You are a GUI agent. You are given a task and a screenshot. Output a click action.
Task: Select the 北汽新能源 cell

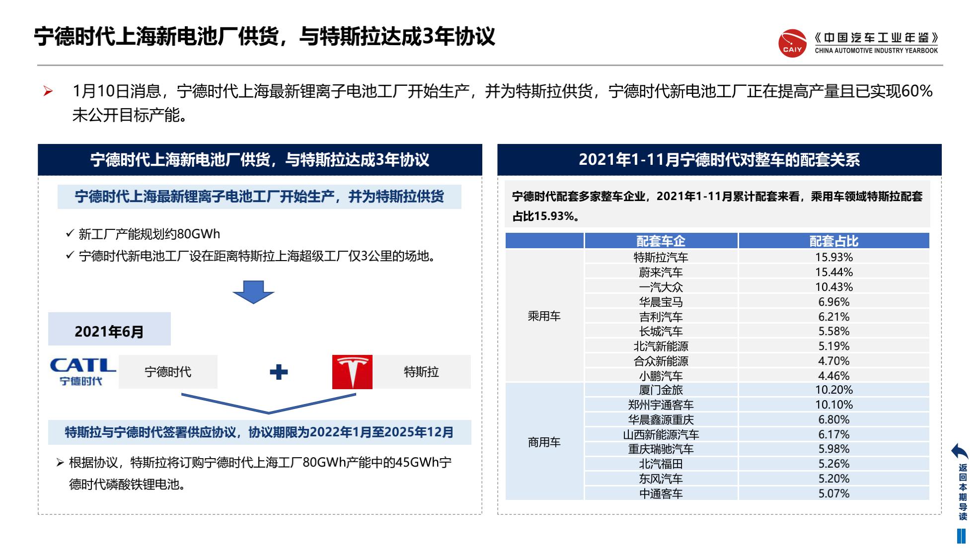(x=661, y=346)
